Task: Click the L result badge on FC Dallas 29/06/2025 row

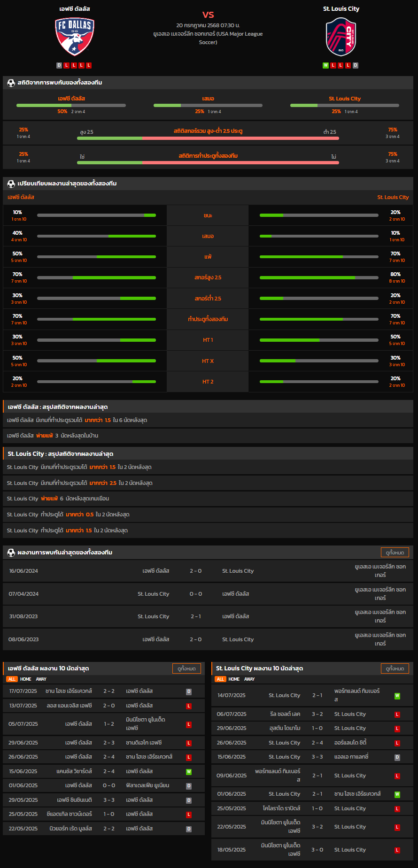Action: point(189,743)
